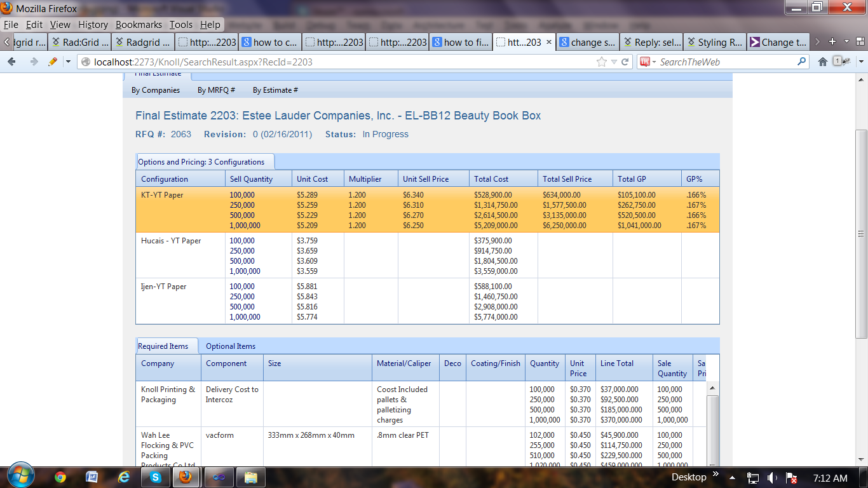The image size is (868, 488).
Task: Open volume control in system tray
Action: pos(772,478)
